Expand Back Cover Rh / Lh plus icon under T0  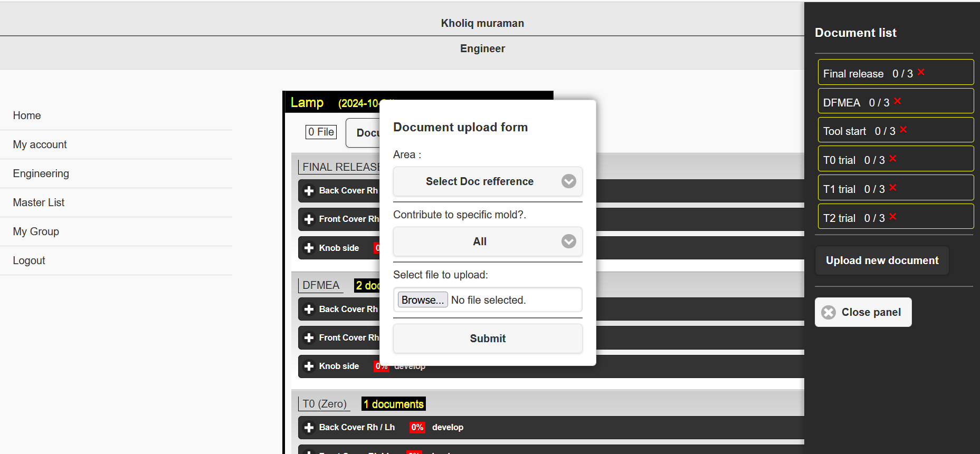pos(309,428)
